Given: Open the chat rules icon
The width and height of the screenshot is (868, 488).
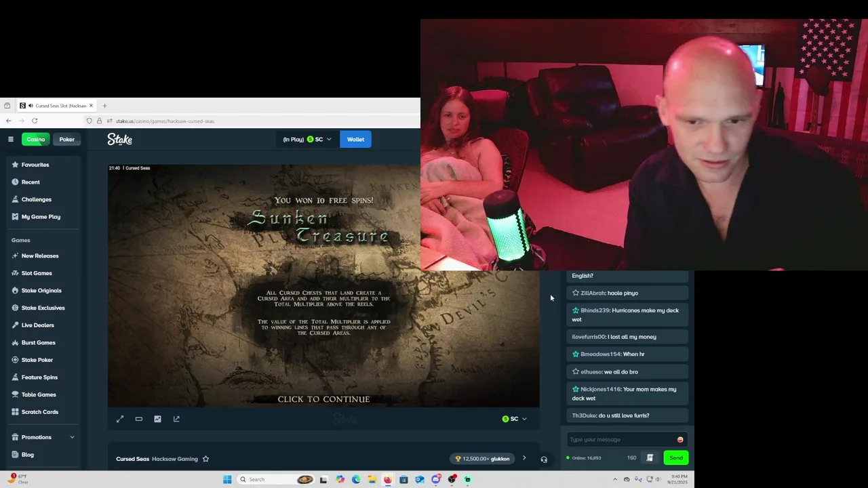Looking at the screenshot, I should pos(650,458).
